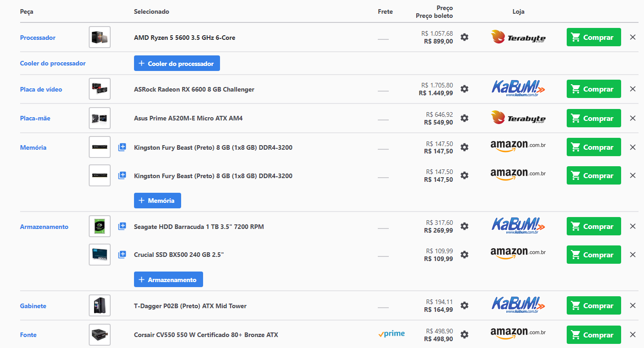Click the gear icon on the ASRock Radeon row
This screenshot has width=644, height=348.
tap(464, 89)
